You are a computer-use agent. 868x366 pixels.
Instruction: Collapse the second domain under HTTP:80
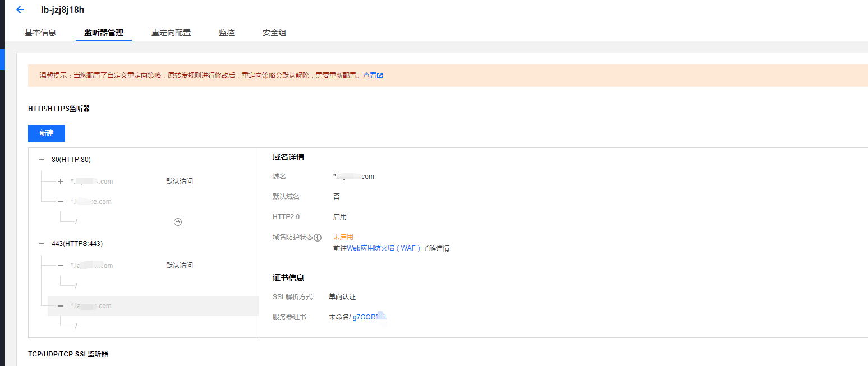[61, 202]
